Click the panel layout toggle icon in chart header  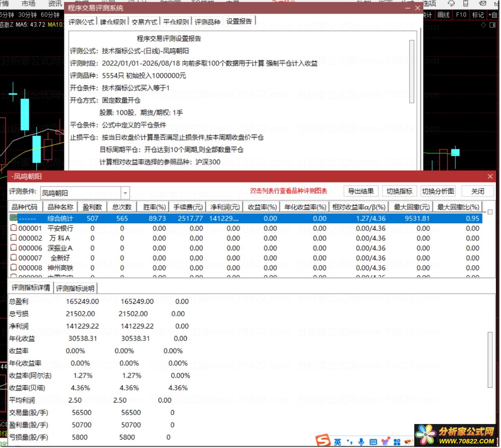[x=492, y=25]
